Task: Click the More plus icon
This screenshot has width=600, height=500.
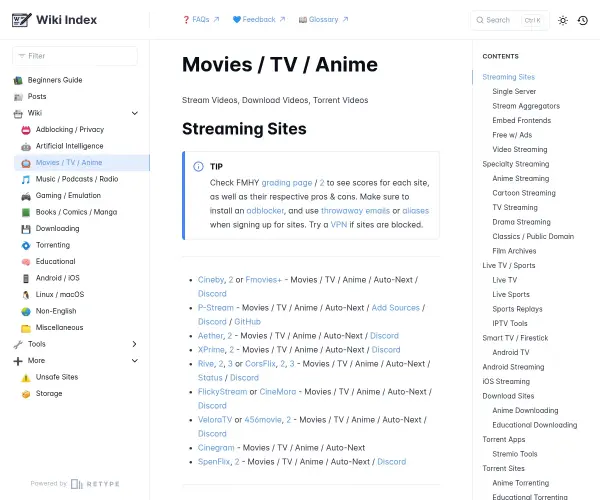Action: tap(18, 361)
